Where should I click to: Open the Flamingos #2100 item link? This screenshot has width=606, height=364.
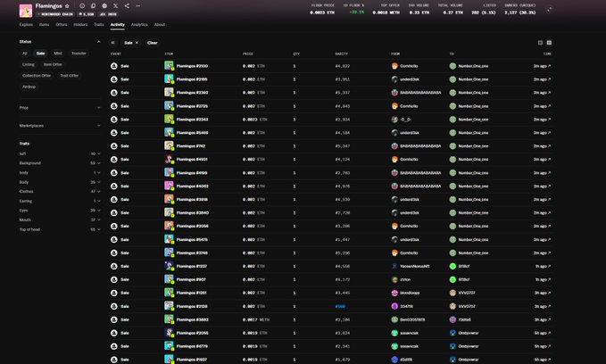(192, 66)
